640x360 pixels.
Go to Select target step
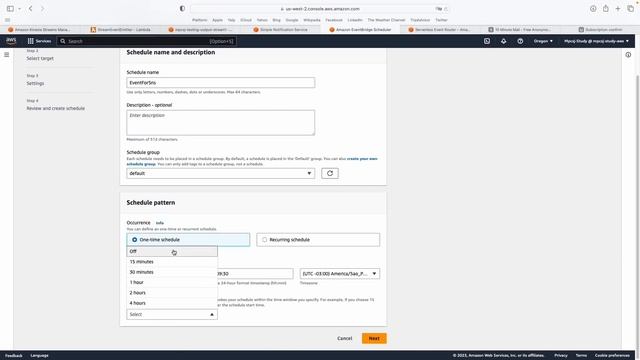point(40,58)
